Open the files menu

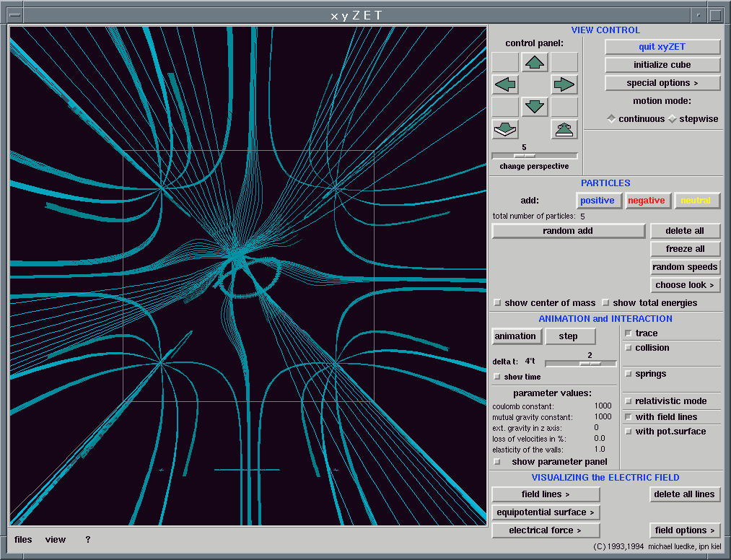click(x=23, y=540)
